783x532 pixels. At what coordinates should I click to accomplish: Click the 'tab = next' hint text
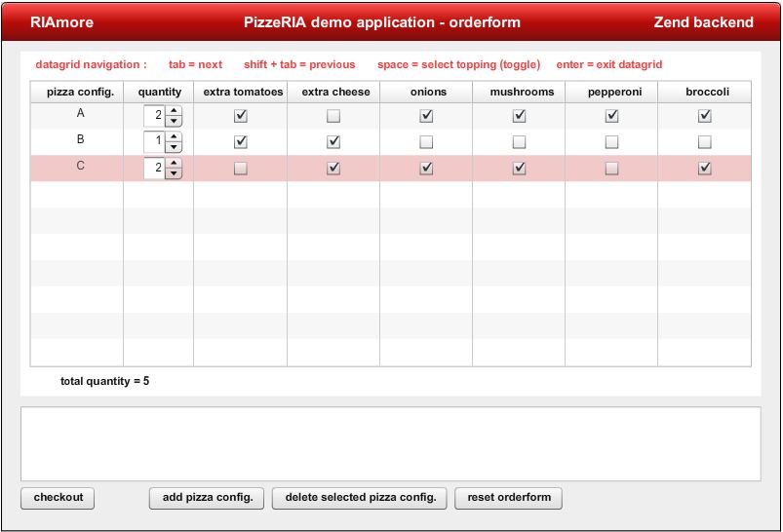[x=195, y=64]
